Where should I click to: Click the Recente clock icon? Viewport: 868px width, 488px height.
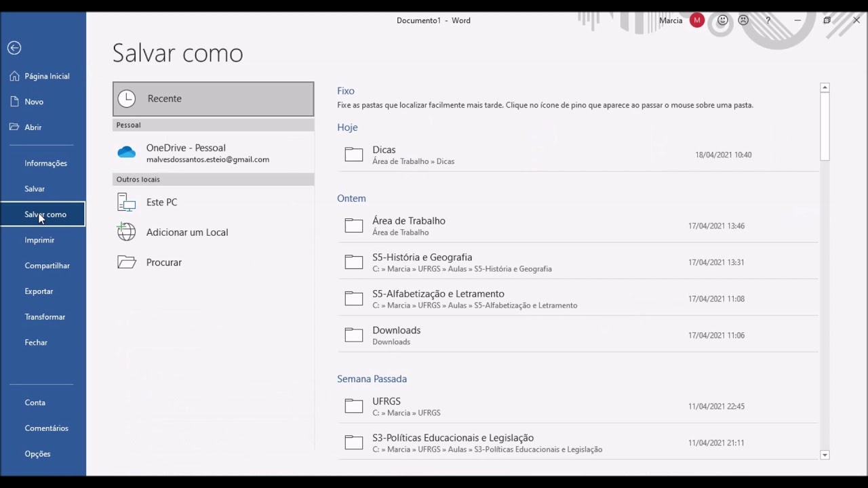pos(127,98)
